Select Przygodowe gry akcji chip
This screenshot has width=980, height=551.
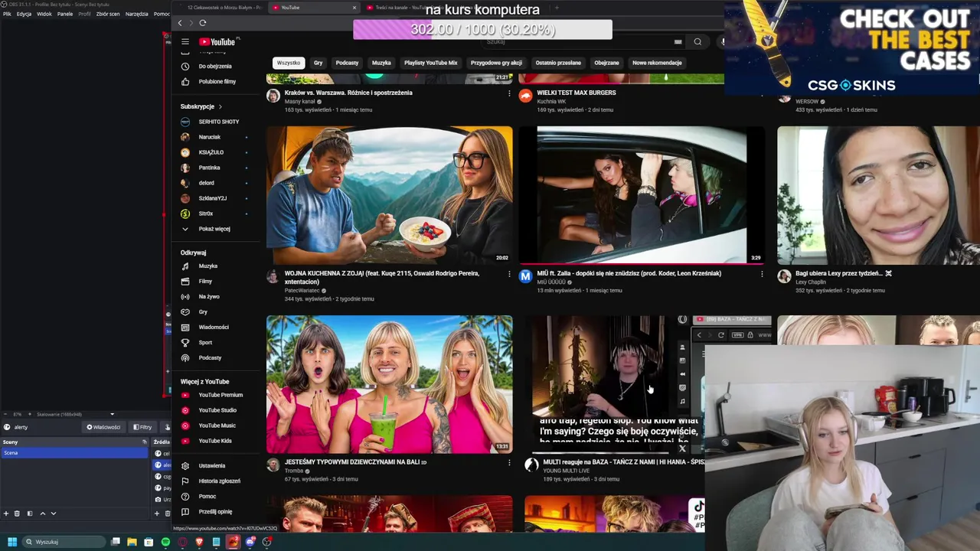(x=496, y=63)
